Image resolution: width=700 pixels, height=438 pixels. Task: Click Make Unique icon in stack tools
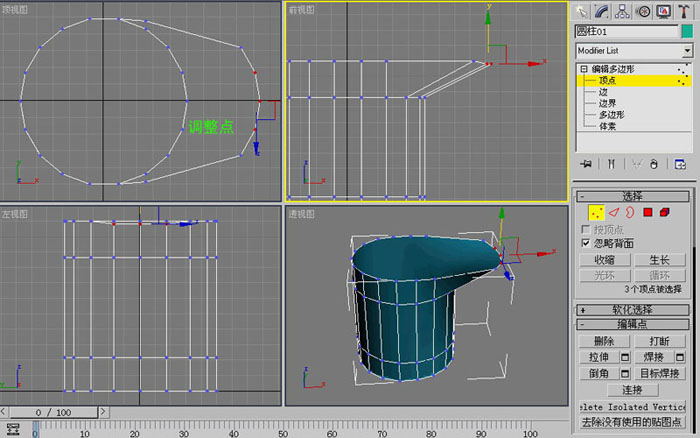637,164
